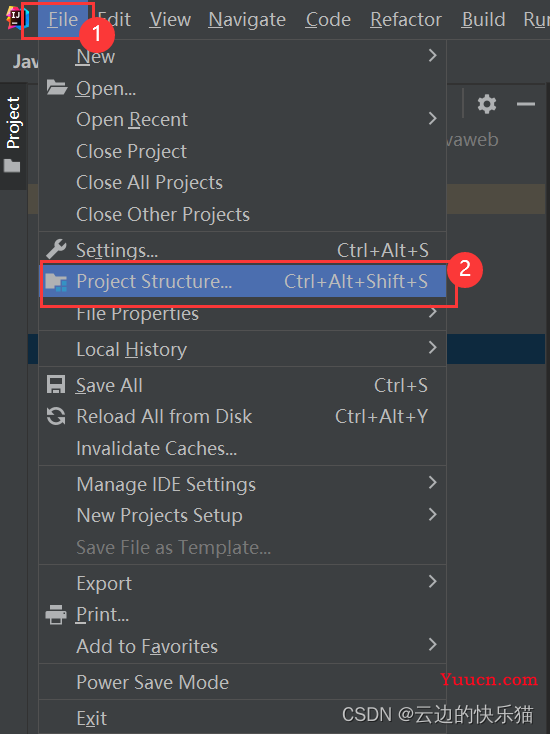Expand the Open Recent submenu

pos(242,119)
